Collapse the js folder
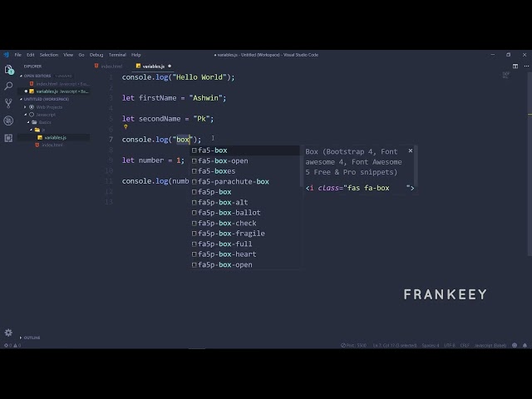 tap(32, 130)
